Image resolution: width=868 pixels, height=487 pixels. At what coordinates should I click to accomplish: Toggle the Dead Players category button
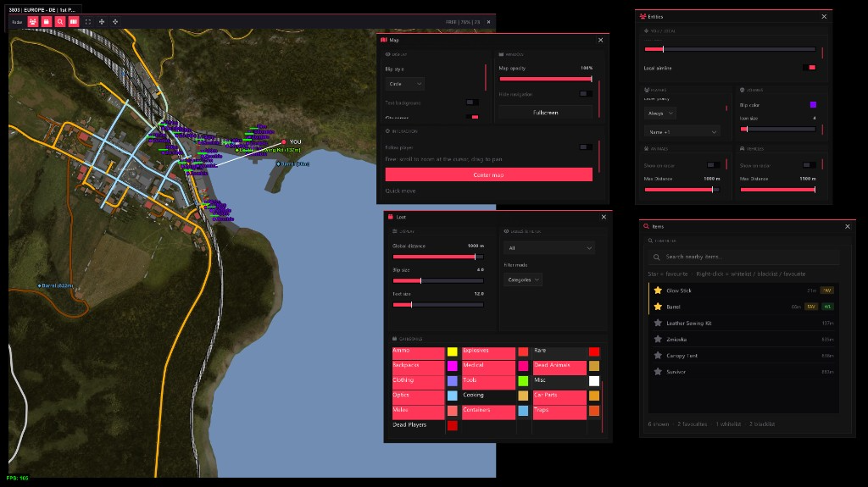[x=418, y=426]
